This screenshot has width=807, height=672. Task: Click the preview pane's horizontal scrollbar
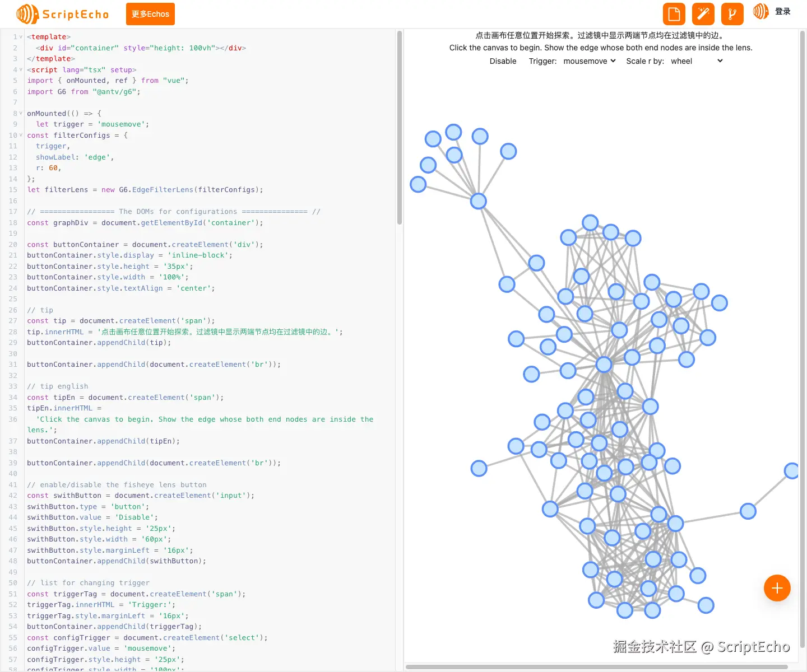pyautogui.click(x=597, y=667)
